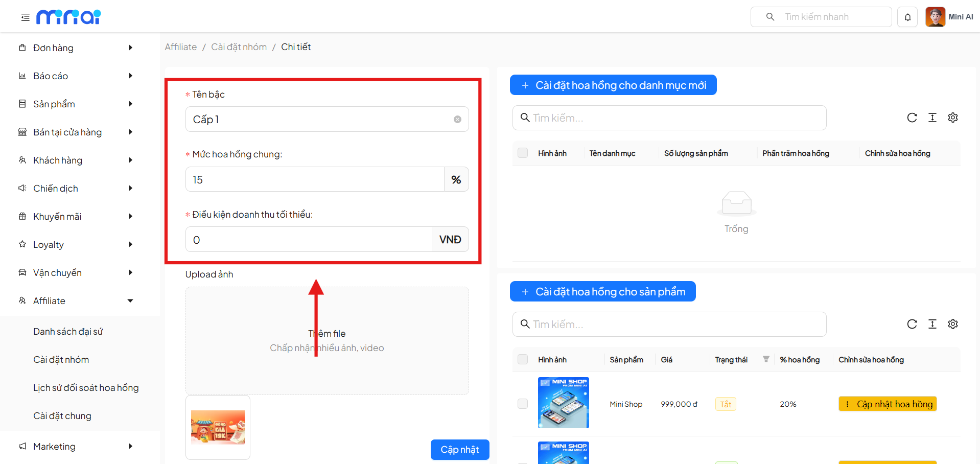Adjust row height in product commission table

[932, 324]
